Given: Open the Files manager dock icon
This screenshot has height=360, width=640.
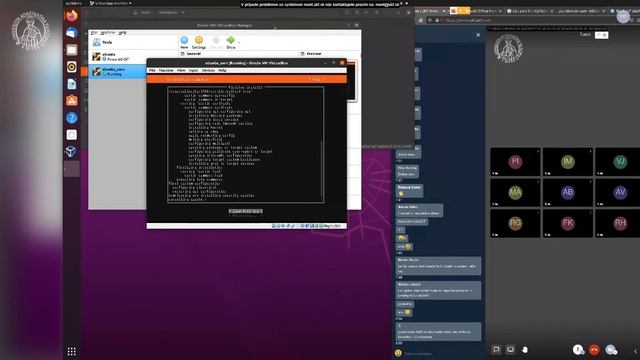Looking at the screenshot, I should (x=72, y=50).
